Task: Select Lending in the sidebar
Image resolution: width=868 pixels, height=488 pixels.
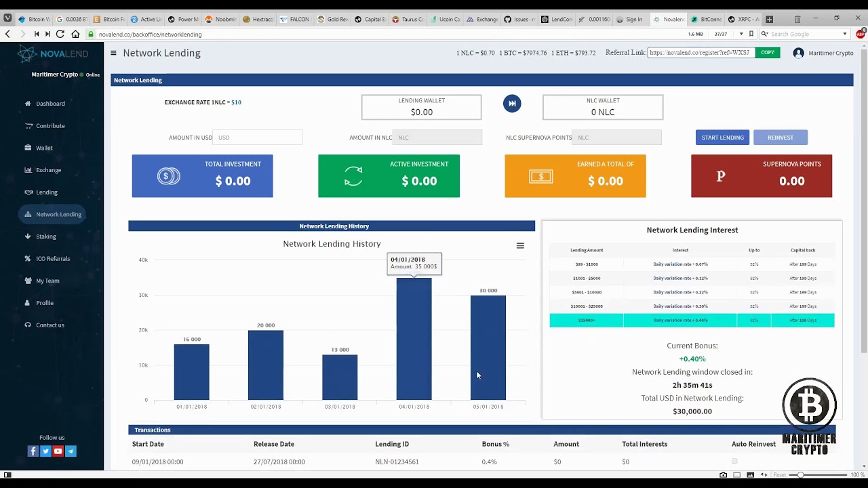Action: pyautogui.click(x=41, y=192)
